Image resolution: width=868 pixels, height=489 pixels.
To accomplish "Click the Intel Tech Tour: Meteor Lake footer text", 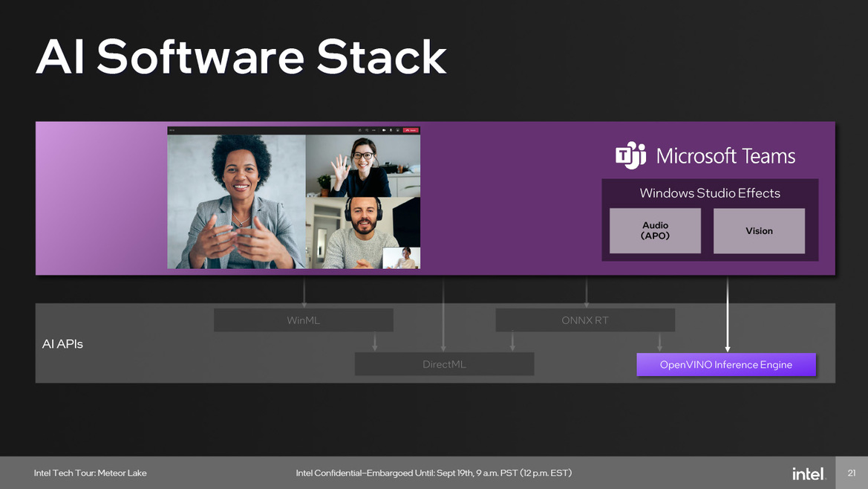I will click(91, 473).
